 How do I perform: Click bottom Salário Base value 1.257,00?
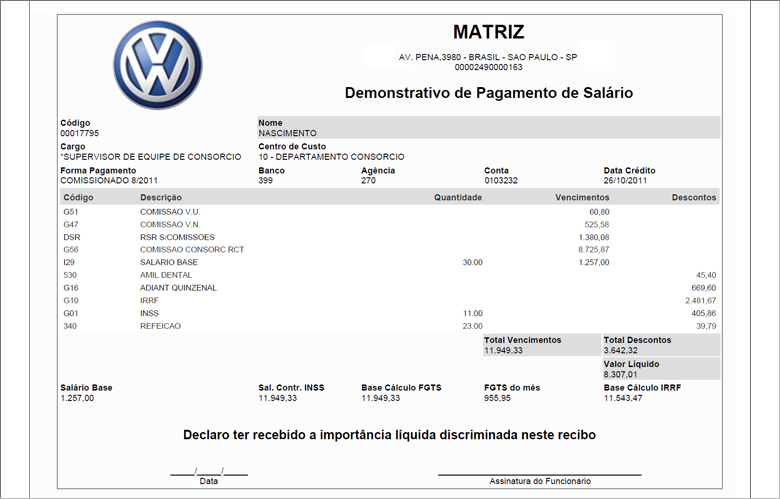pyautogui.click(x=77, y=399)
